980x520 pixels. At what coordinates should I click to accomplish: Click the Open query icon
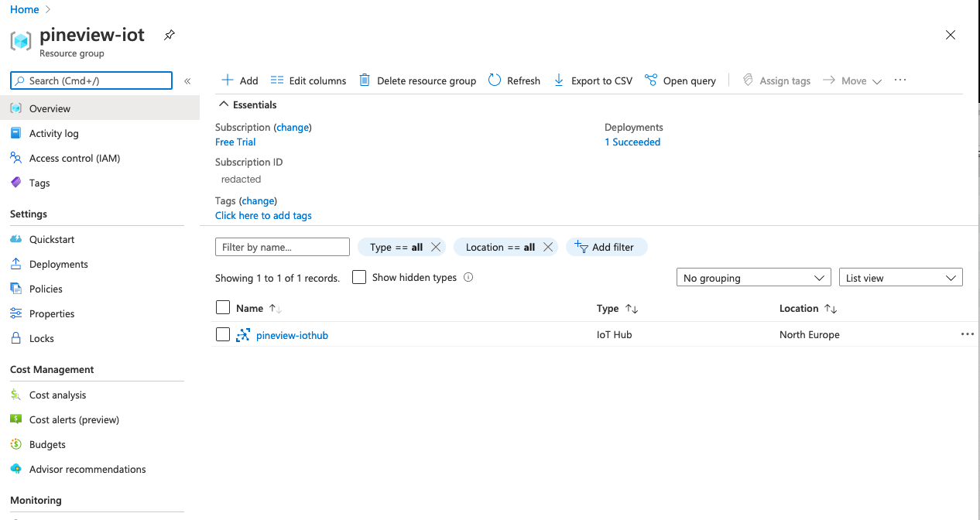tap(651, 80)
